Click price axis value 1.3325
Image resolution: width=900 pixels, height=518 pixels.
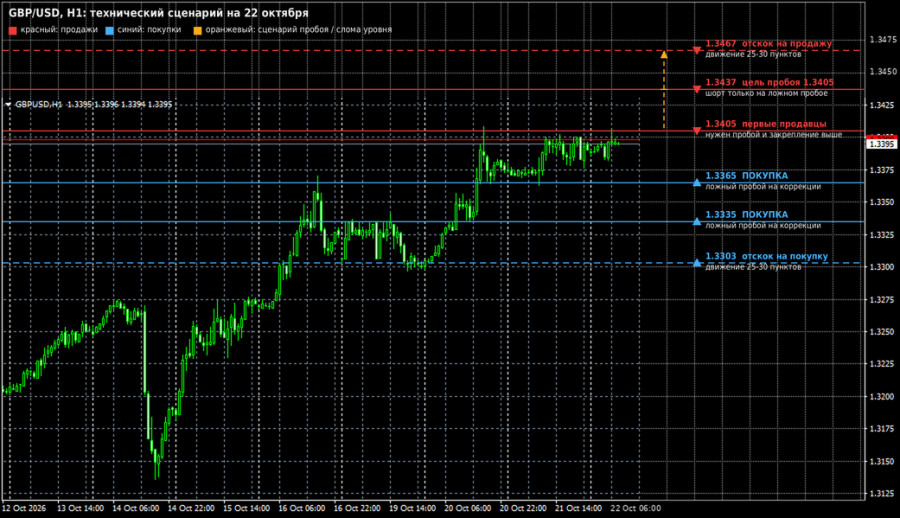(882, 235)
